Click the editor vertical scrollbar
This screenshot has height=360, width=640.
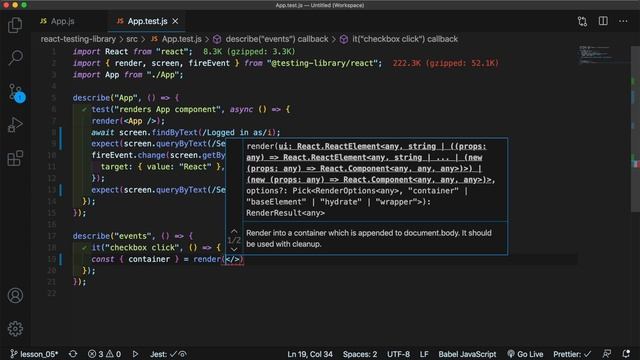[x=636, y=129]
